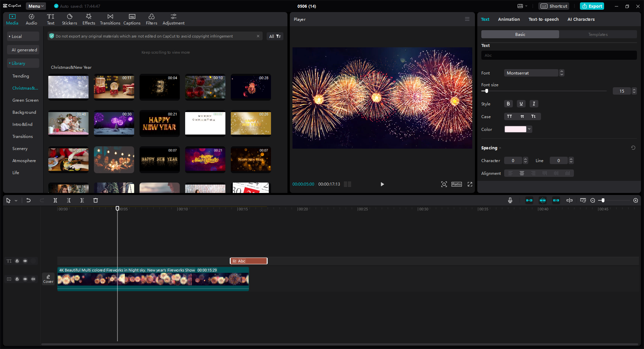Undo the last action
644x349 pixels.
tap(29, 200)
